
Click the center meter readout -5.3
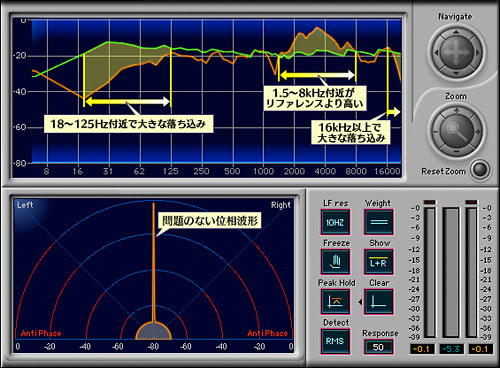(x=452, y=349)
